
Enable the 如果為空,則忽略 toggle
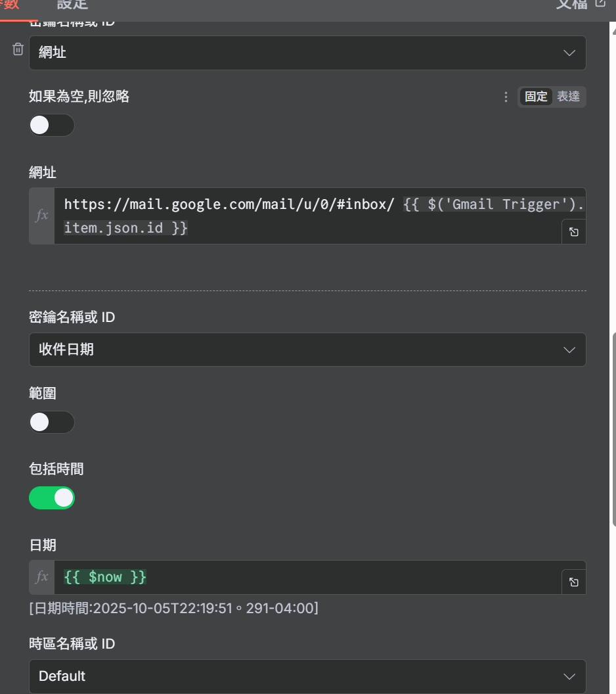51,125
